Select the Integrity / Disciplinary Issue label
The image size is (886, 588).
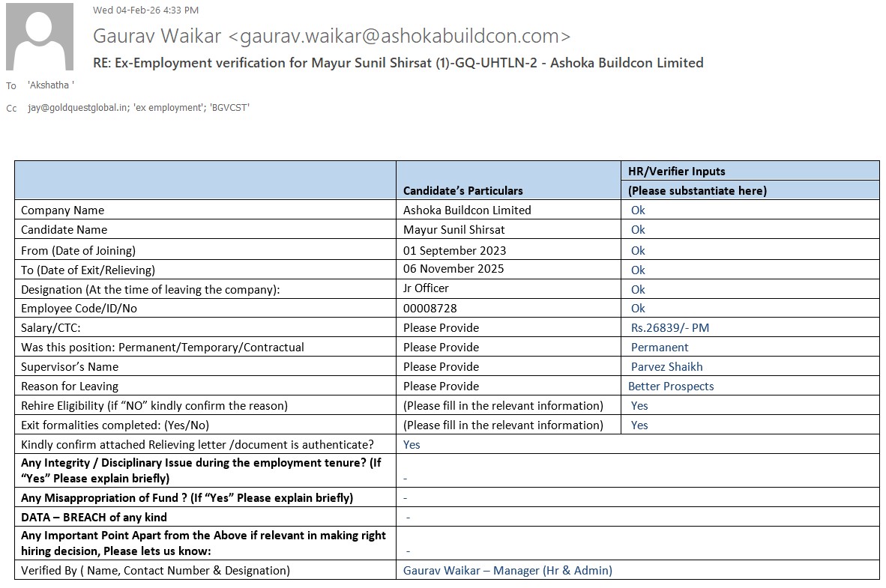201,470
